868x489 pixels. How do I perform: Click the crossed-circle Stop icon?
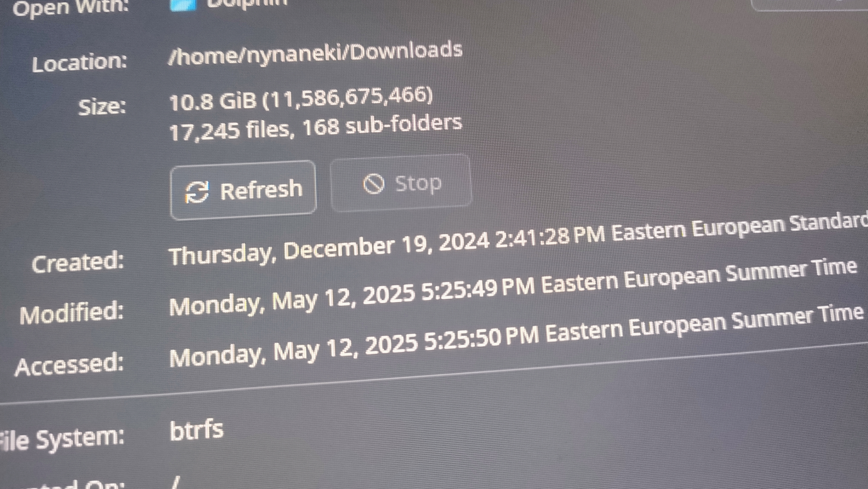[373, 184]
